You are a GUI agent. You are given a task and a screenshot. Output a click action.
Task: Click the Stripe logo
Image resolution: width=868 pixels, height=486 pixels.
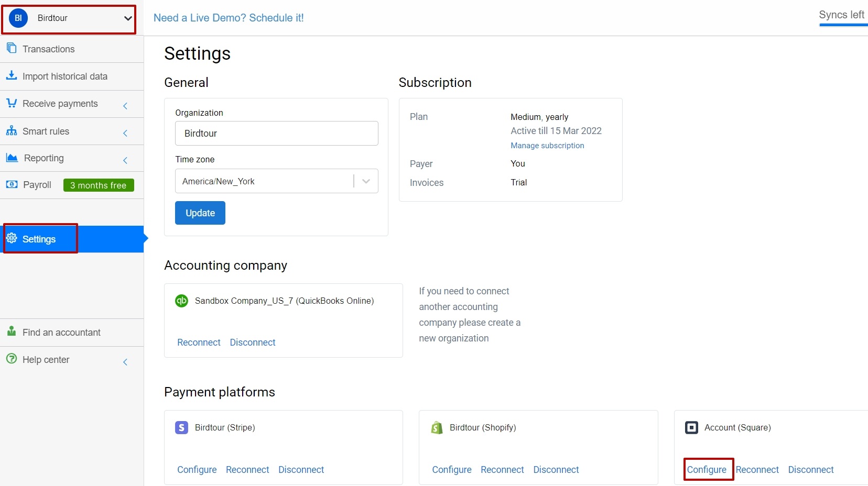coord(181,427)
